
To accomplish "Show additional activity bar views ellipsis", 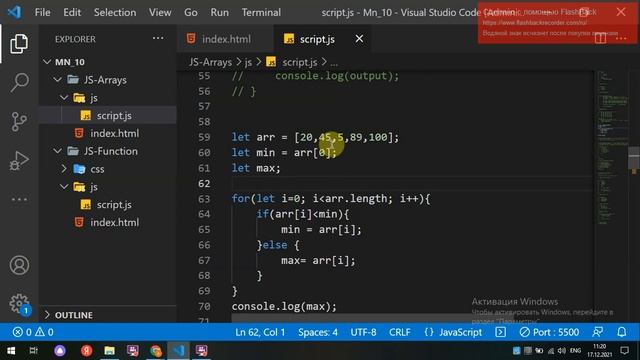I will point(19,200).
